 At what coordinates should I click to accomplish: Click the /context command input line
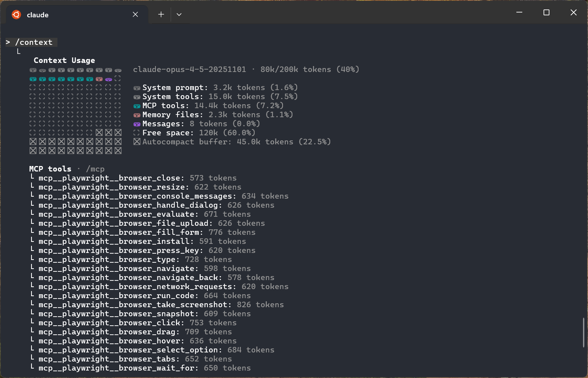[33, 42]
